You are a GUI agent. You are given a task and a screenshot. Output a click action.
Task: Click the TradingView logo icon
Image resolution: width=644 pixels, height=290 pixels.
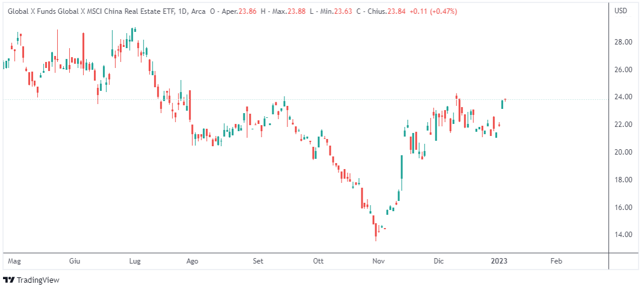coord(9,280)
